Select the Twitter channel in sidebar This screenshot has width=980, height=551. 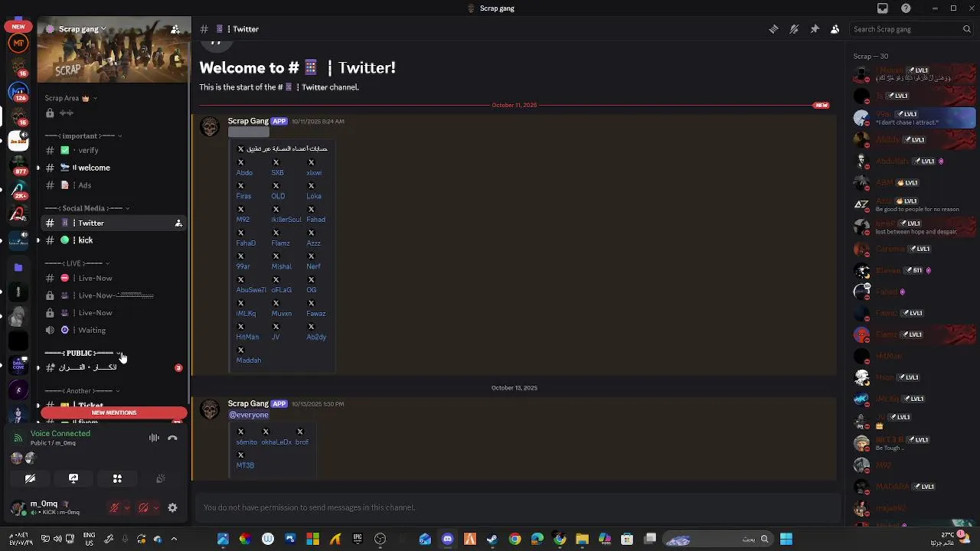tap(113, 223)
